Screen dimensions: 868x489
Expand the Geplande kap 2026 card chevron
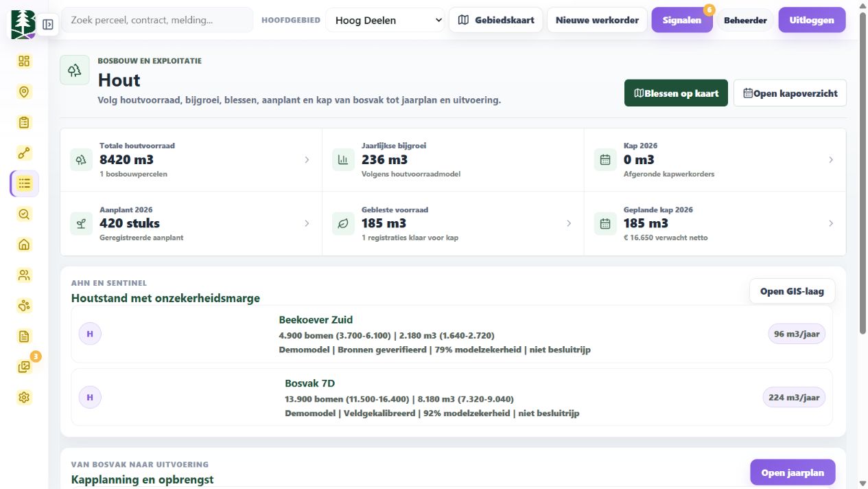pyautogui.click(x=831, y=224)
